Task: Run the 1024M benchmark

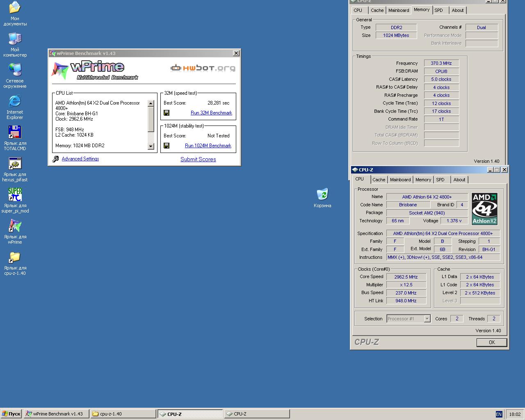Action: coord(208,146)
